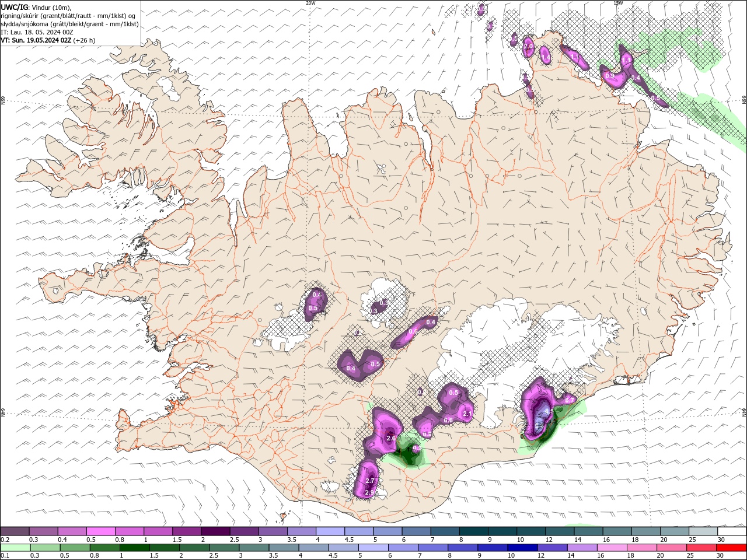
Task: Pick the light pink 16 rain legend swatch
Action: click(612, 548)
